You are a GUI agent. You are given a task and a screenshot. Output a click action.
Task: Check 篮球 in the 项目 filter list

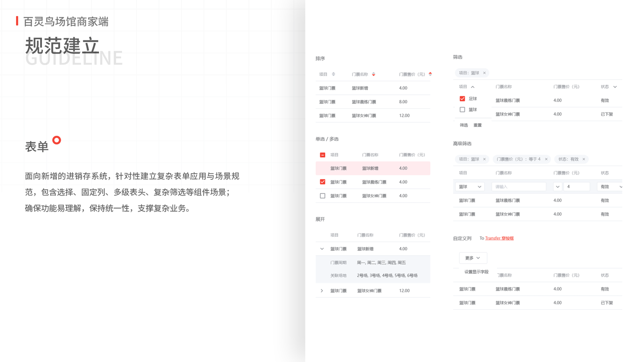coord(462,110)
